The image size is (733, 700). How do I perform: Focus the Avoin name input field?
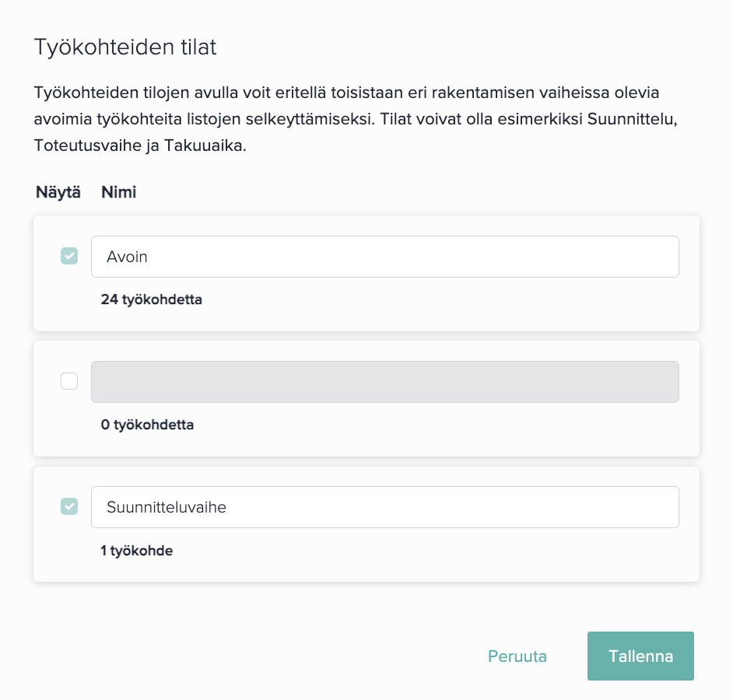[x=384, y=257]
